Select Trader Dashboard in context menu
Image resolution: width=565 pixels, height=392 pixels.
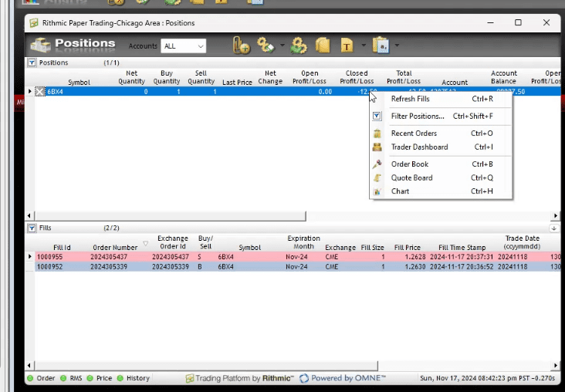(x=419, y=147)
